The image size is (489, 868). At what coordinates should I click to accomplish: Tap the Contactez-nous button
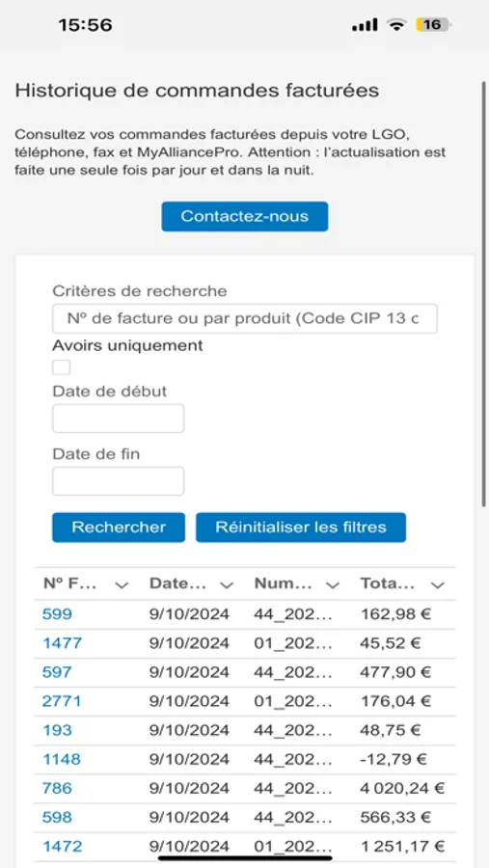[x=245, y=216]
